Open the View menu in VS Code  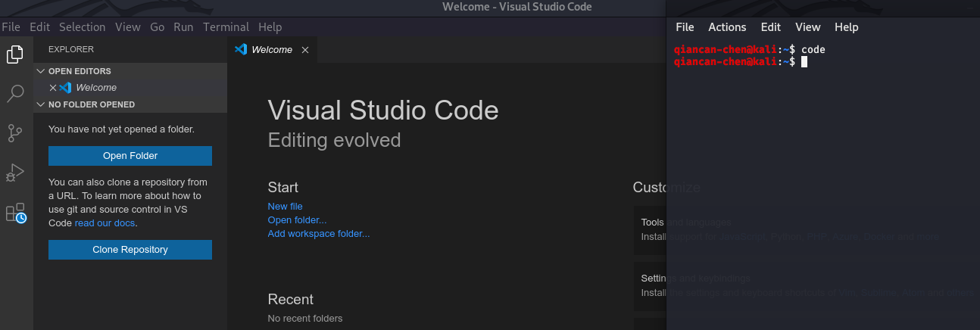[x=128, y=27]
